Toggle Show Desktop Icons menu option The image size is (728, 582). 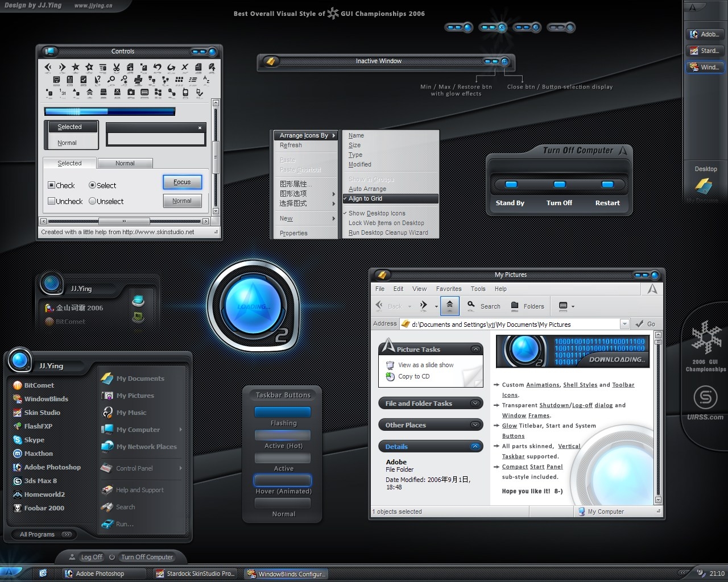(390, 213)
